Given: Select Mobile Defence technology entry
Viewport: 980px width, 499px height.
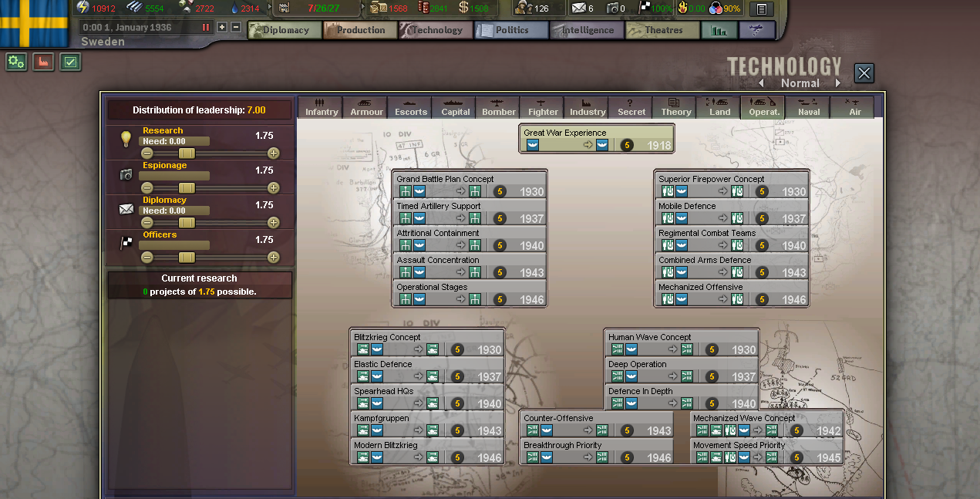Looking at the screenshot, I should [732, 212].
